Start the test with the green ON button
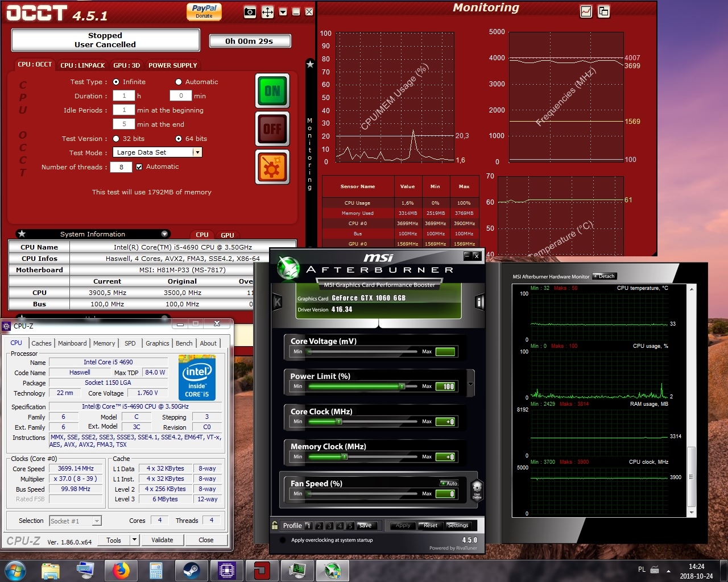 [x=272, y=91]
